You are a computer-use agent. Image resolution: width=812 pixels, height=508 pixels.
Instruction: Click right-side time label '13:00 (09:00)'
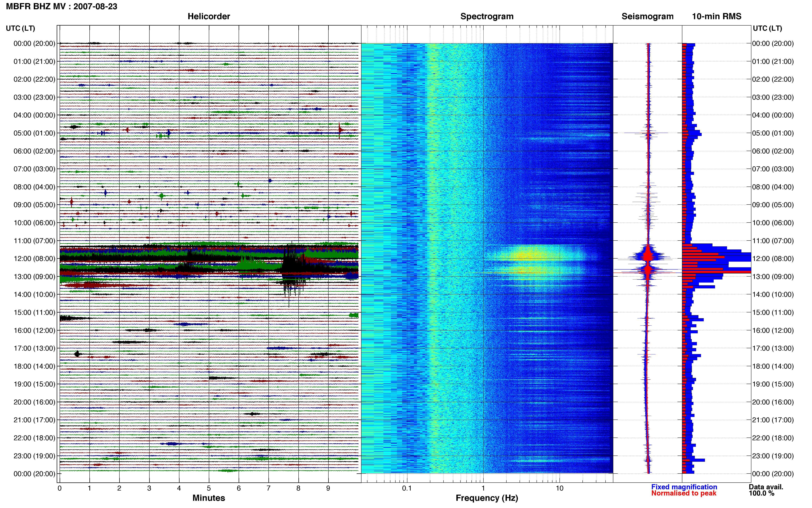pos(773,277)
